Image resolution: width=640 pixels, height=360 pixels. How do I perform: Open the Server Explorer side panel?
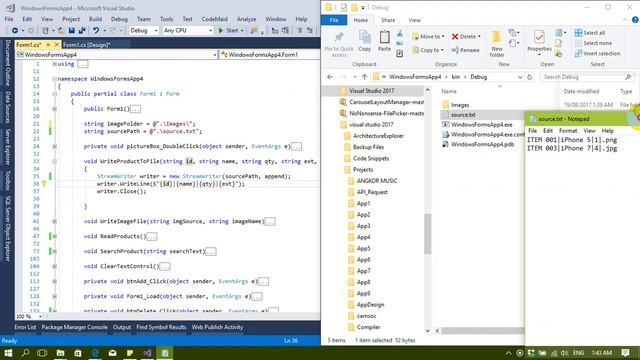(x=7, y=146)
